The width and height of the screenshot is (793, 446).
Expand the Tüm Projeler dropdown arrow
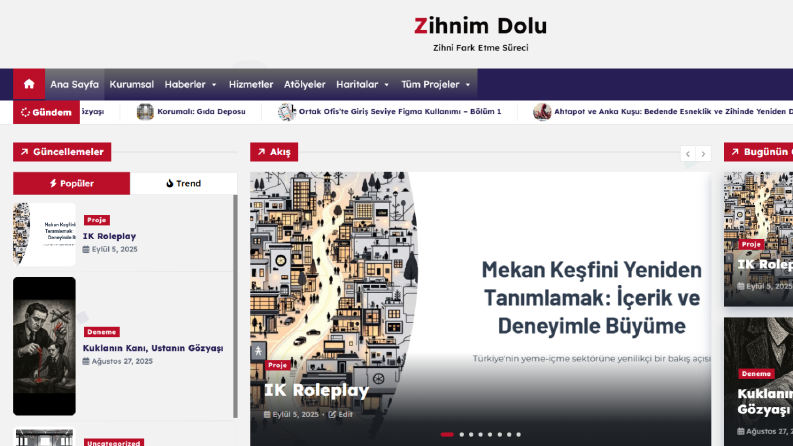(468, 85)
